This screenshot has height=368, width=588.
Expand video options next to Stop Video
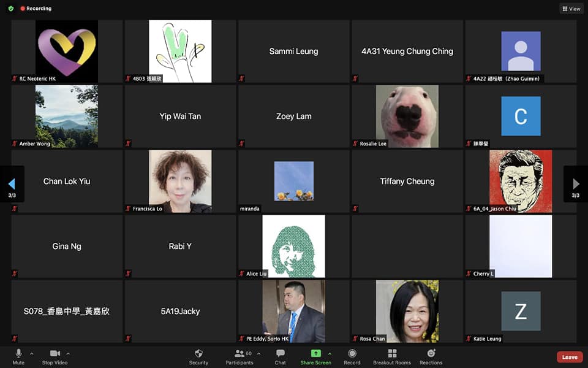[68, 354]
